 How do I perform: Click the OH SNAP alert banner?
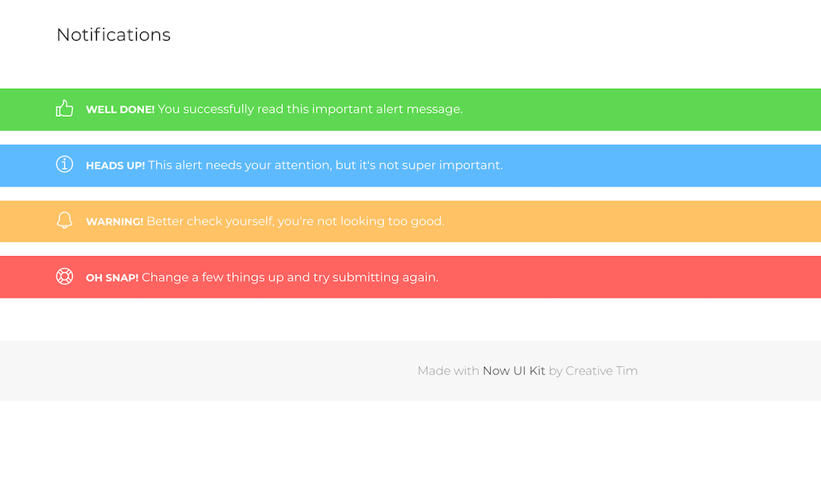pos(410,277)
